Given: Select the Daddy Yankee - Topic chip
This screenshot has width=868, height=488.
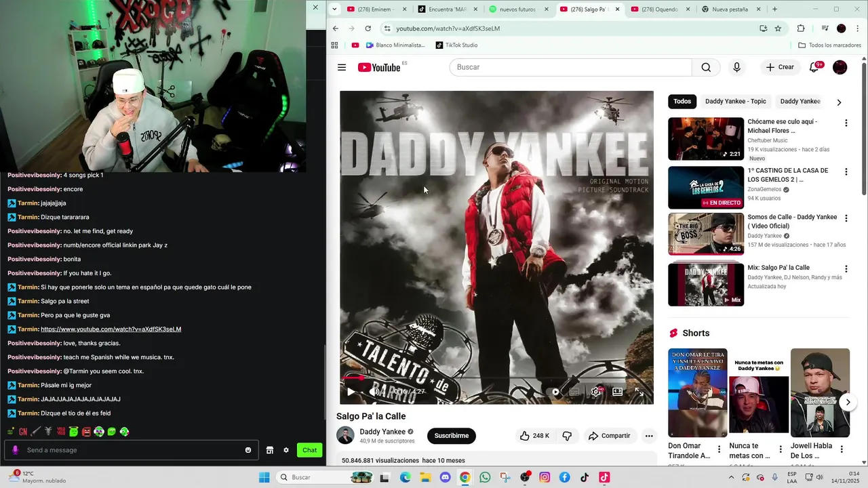Looking at the screenshot, I should (x=736, y=102).
